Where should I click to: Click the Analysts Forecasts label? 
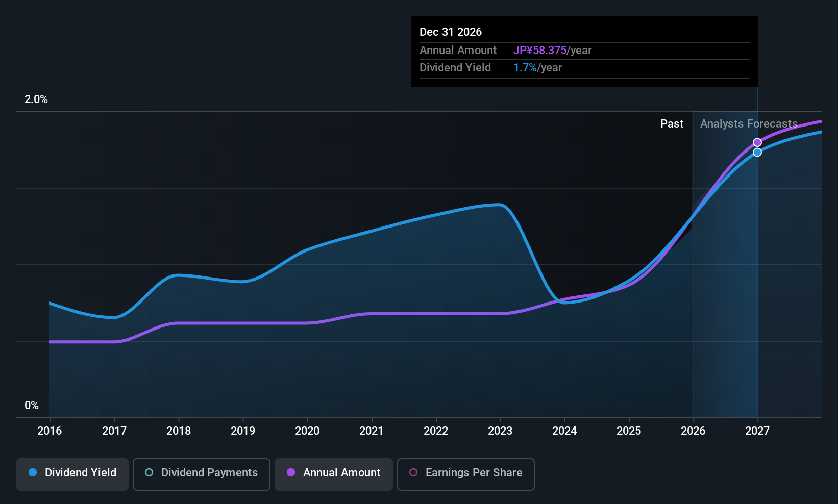pyautogui.click(x=749, y=123)
